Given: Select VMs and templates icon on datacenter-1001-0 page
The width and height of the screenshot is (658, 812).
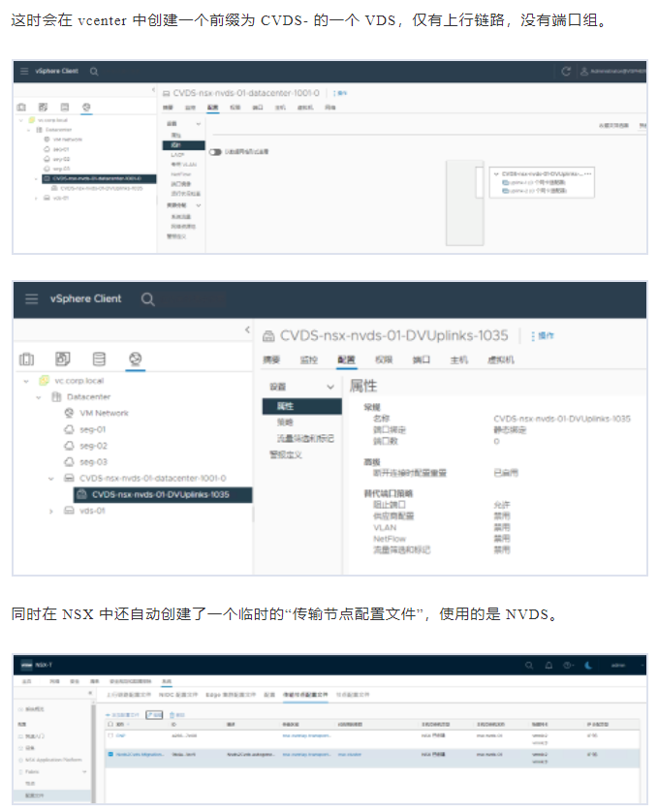Looking at the screenshot, I should pyautogui.click(x=43, y=107).
